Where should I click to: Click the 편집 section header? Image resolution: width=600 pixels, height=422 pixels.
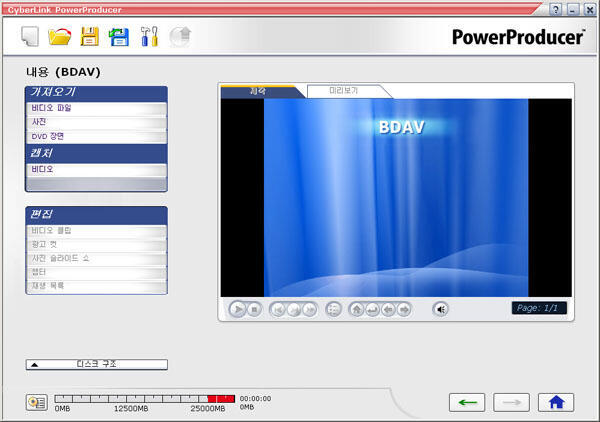(x=96, y=215)
